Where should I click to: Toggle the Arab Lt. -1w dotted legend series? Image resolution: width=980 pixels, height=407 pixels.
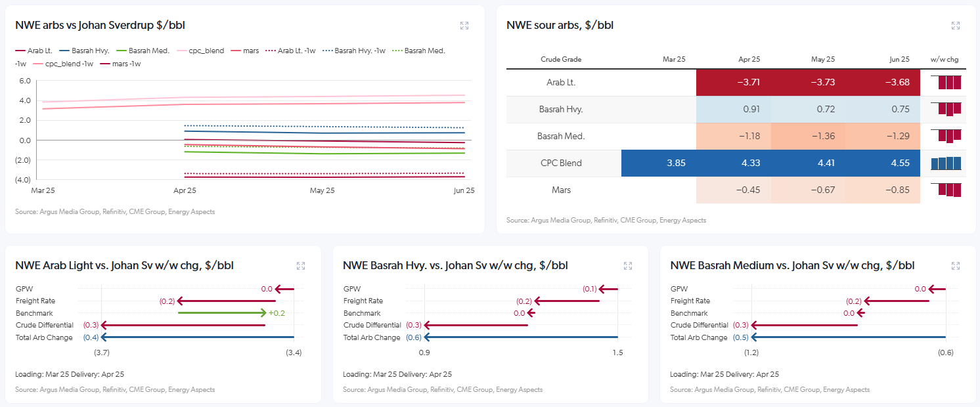click(290, 51)
